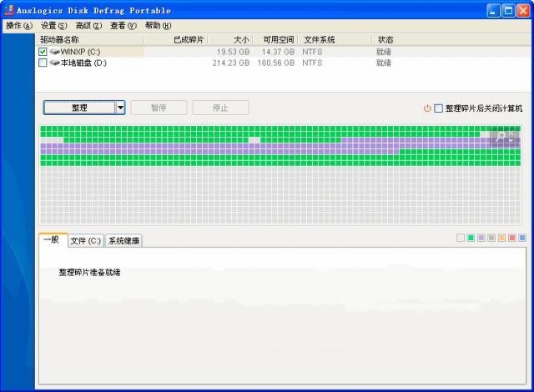Click 就绪 status of 本地磁盘 (D:) row
Image resolution: width=534 pixels, height=392 pixels.
pyautogui.click(x=384, y=63)
